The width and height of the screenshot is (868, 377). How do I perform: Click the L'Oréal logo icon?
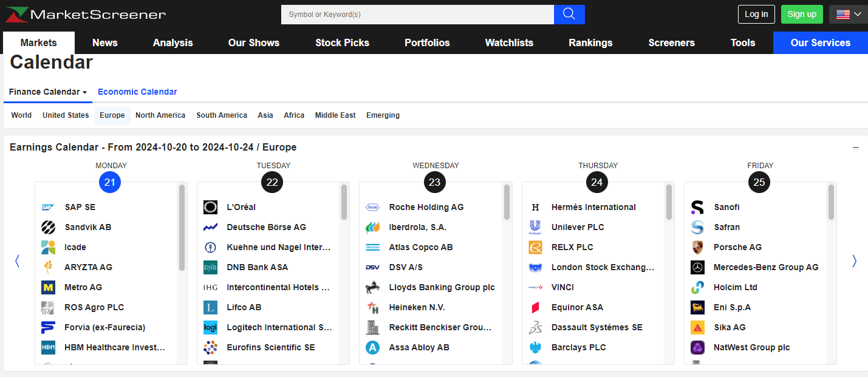(210, 207)
